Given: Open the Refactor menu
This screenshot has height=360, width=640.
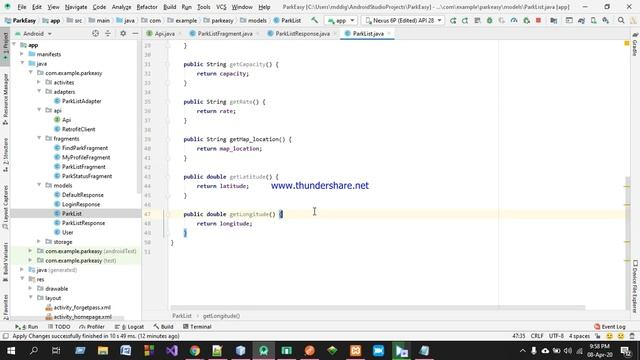Looking at the screenshot, I should click(147, 7).
